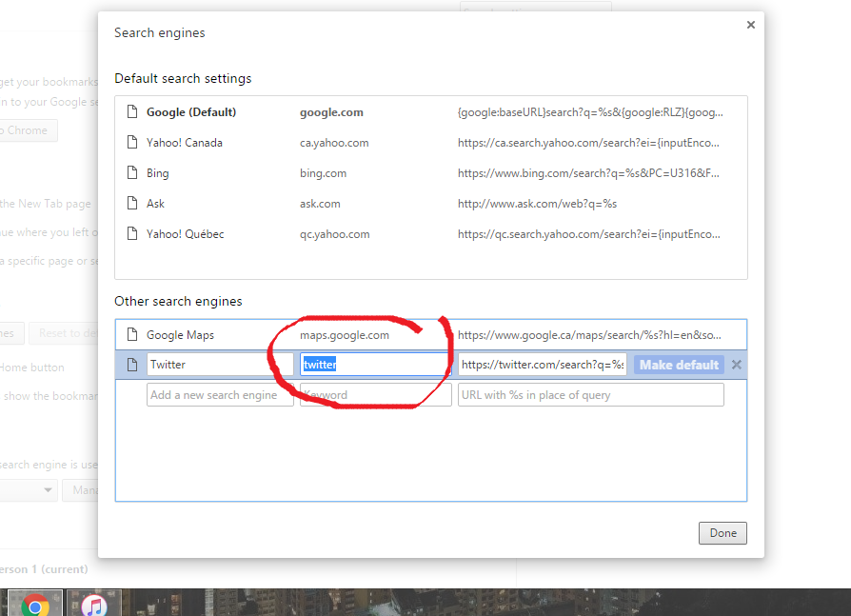Open Chrome from the taskbar

tap(35, 604)
